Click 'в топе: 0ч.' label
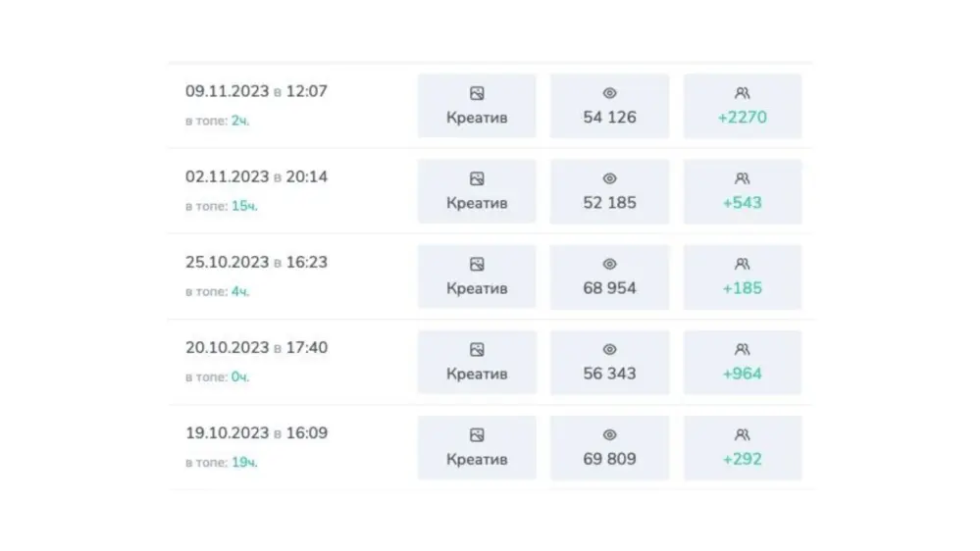Screen dimensions: 980x551 (x=218, y=377)
